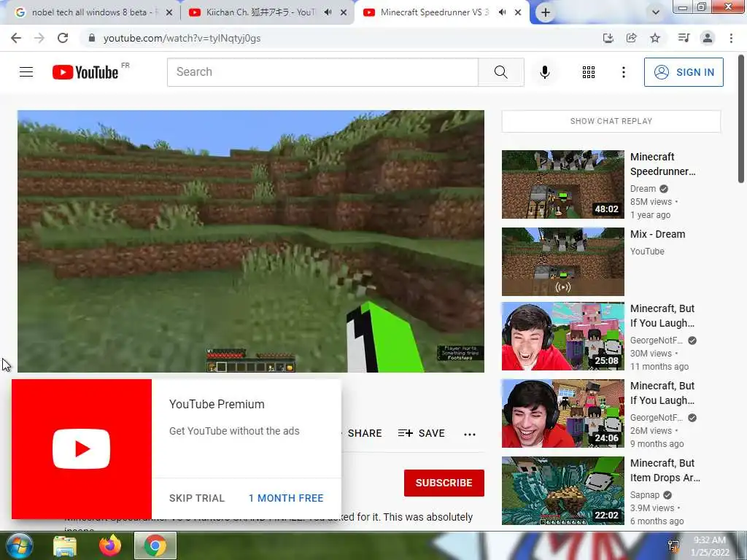Viewport: 747px width, 560px height.
Task: Open the 22:02 Item Drops thumbnail
Action: click(x=563, y=491)
